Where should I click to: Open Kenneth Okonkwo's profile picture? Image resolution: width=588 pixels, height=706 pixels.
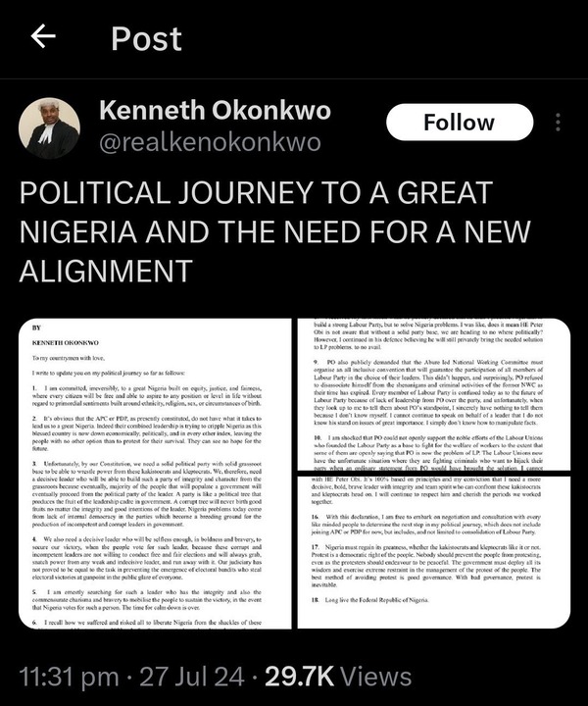[x=49, y=128]
